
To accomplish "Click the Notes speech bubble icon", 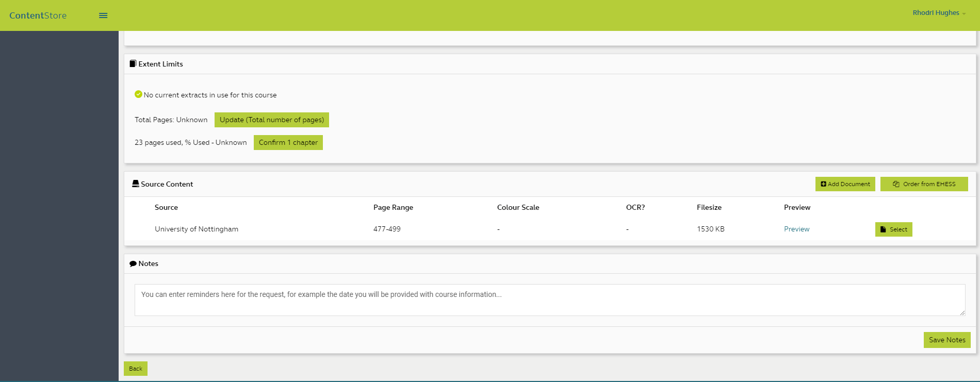I will click(133, 263).
